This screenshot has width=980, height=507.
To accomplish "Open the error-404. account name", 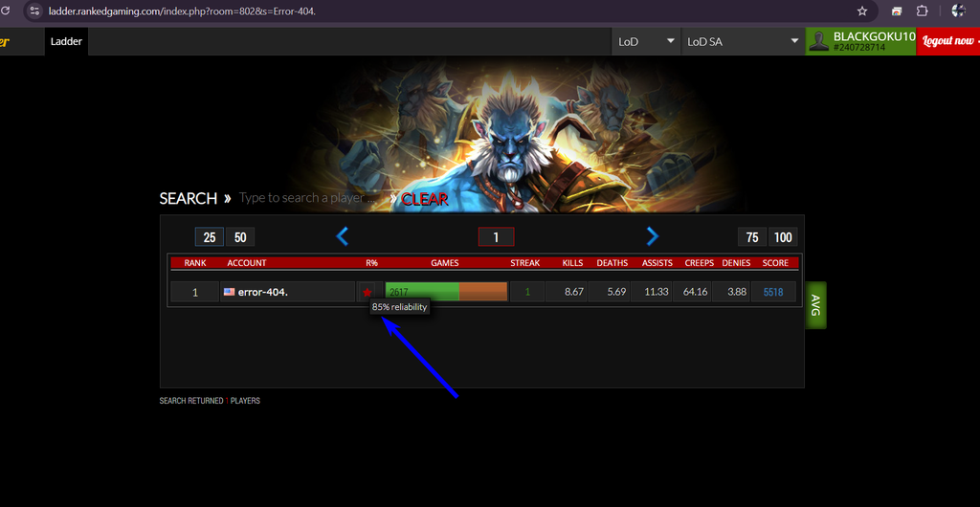I will 262,292.
